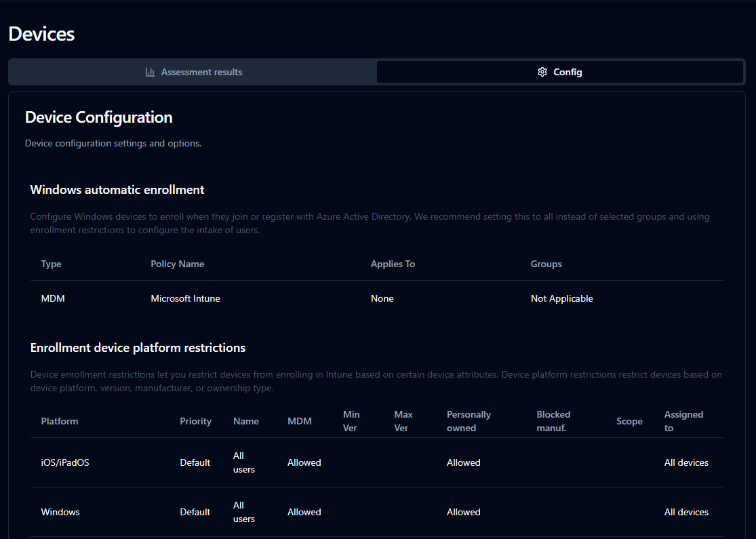Click the Windows automatic enrollment heading
Image resolution: width=756 pixels, height=539 pixels.
[117, 190]
